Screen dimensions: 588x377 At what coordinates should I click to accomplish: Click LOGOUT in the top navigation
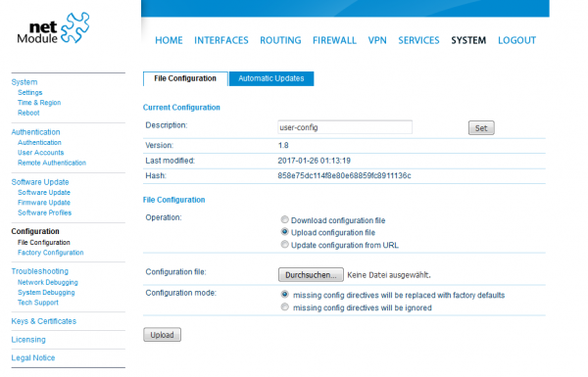point(516,40)
